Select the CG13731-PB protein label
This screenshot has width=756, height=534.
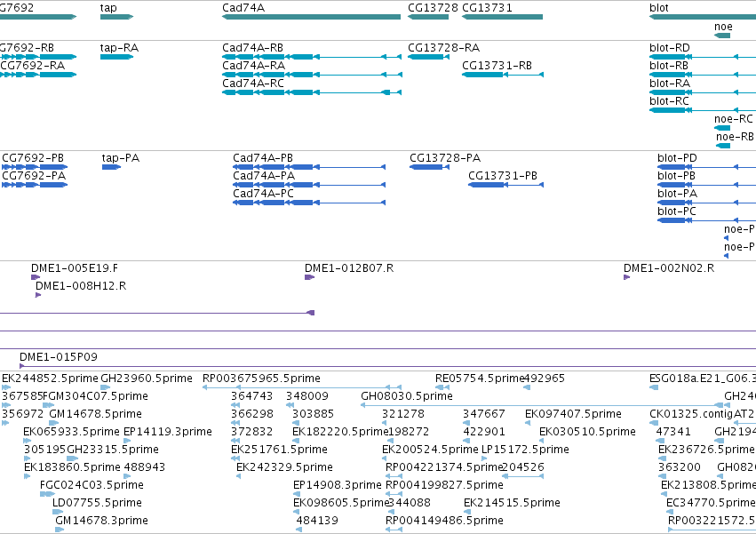[503, 176]
